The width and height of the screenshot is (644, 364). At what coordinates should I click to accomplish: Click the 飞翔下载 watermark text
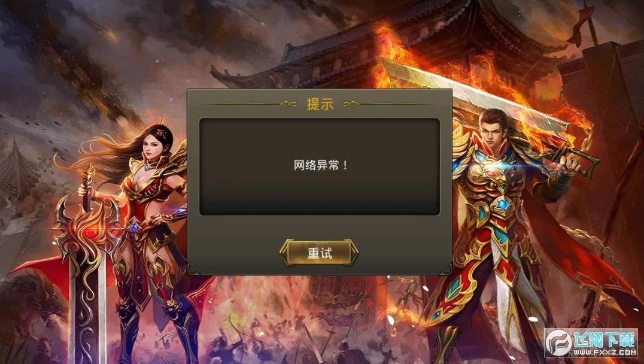coord(604,339)
